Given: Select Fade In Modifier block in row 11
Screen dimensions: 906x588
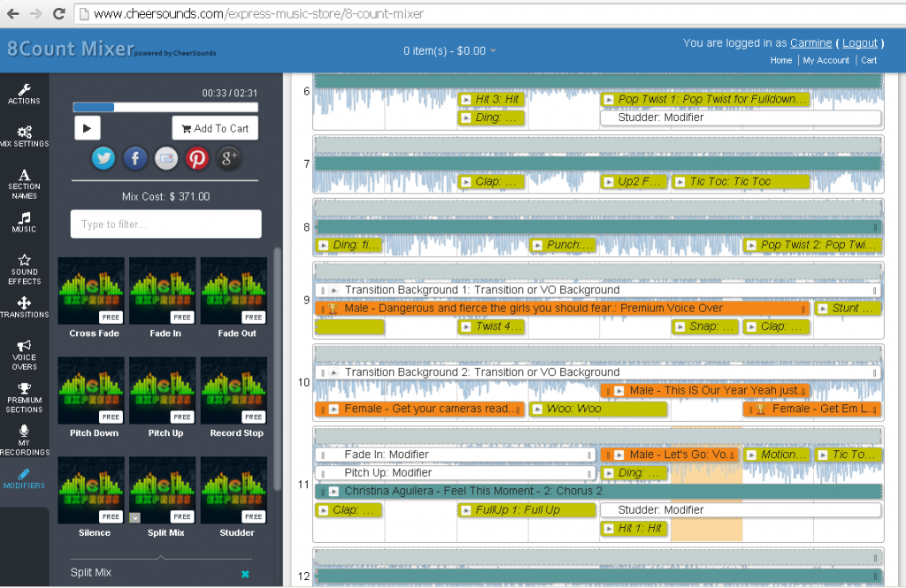Looking at the screenshot, I should [456, 454].
